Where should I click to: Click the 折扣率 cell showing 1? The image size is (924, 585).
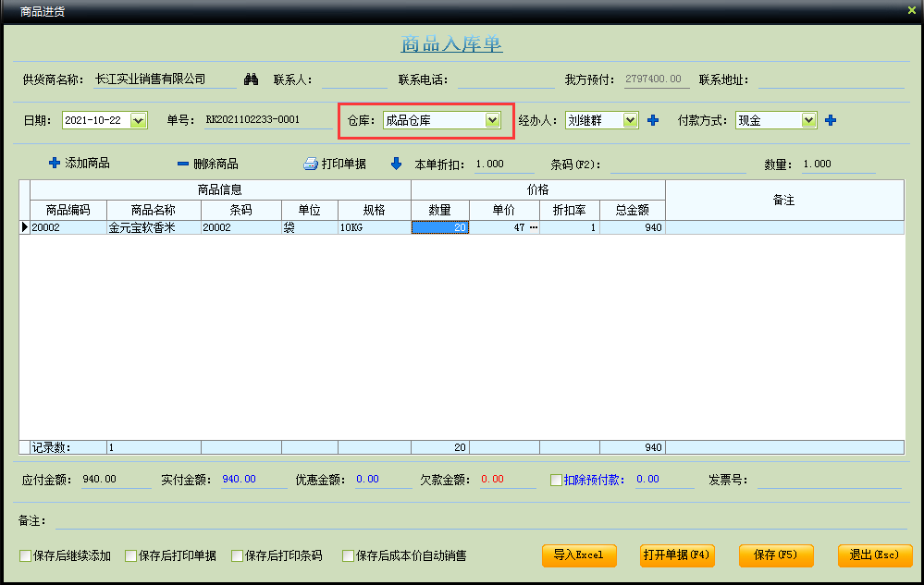[x=569, y=227]
